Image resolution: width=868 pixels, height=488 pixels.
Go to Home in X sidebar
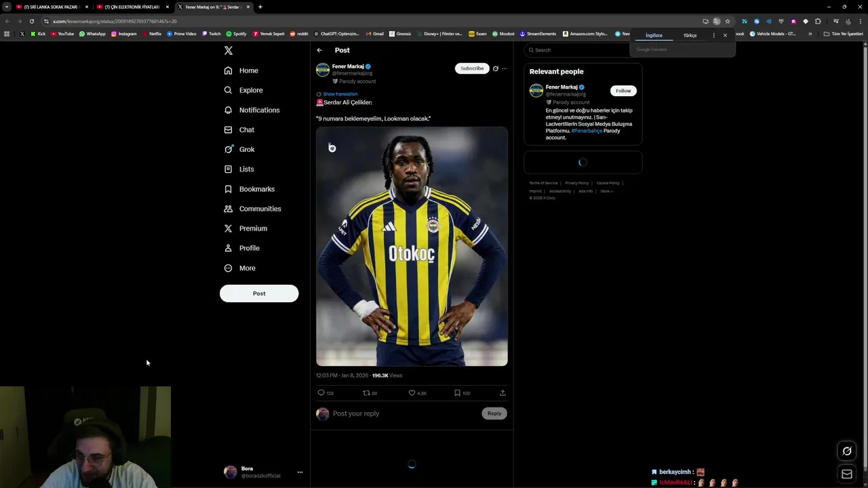pyautogui.click(x=241, y=70)
